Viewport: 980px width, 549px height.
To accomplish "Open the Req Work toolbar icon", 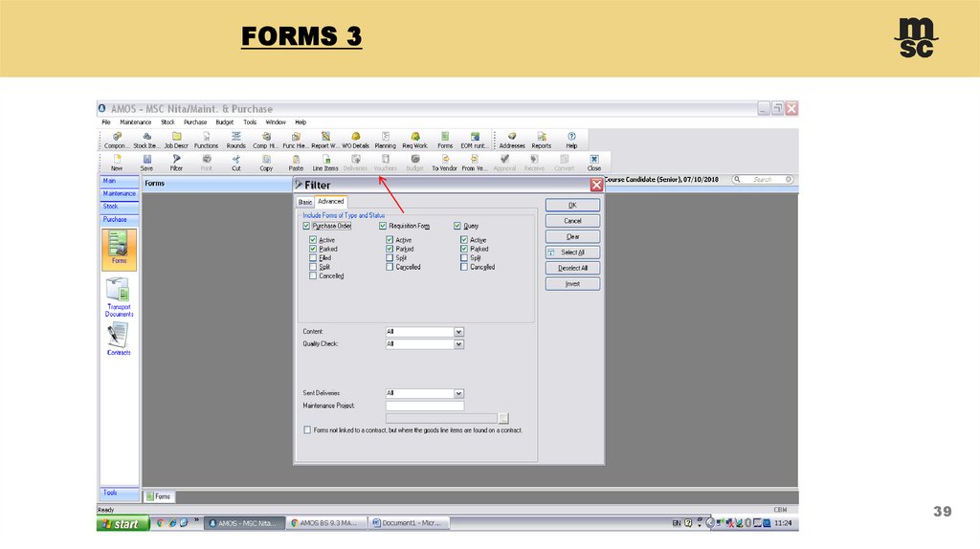I will 415,140.
